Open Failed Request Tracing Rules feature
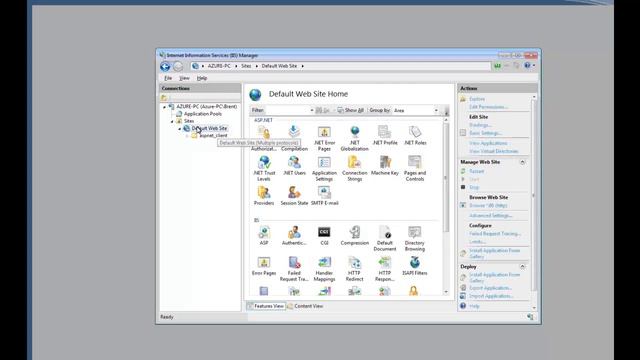Screen dimensions: 640x360 [294, 269]
